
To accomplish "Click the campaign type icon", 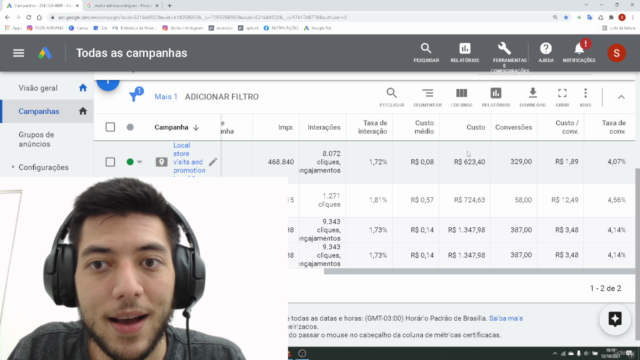I will point(161,162).
